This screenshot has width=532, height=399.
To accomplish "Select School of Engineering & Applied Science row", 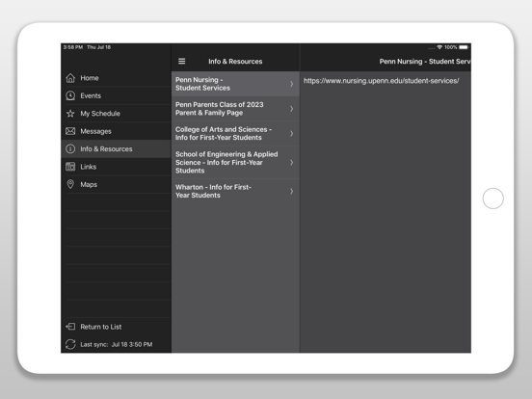I will (x=235, y=162).
